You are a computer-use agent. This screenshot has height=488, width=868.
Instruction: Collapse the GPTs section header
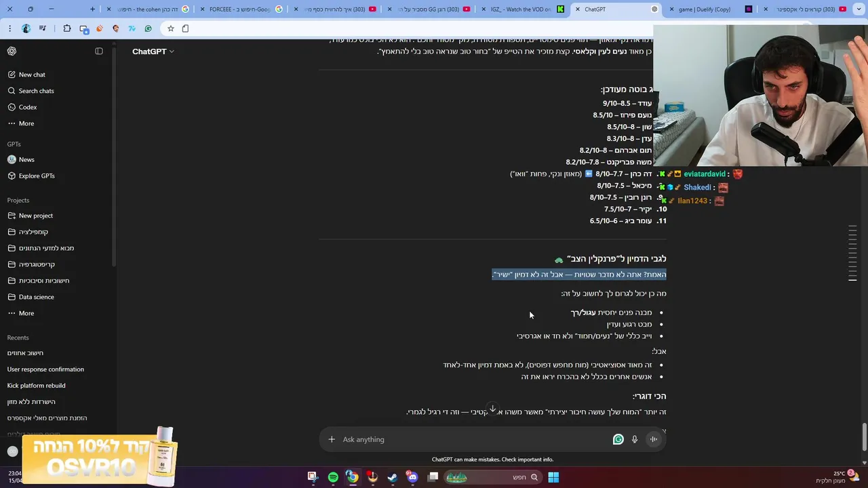pyautogui.click(x=14, y=144)
